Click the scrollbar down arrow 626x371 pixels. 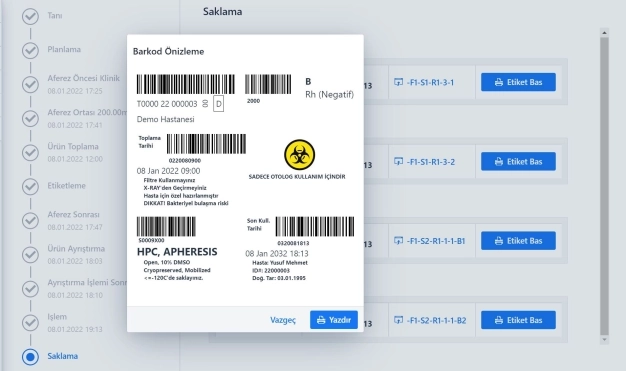tap(604, 339)
